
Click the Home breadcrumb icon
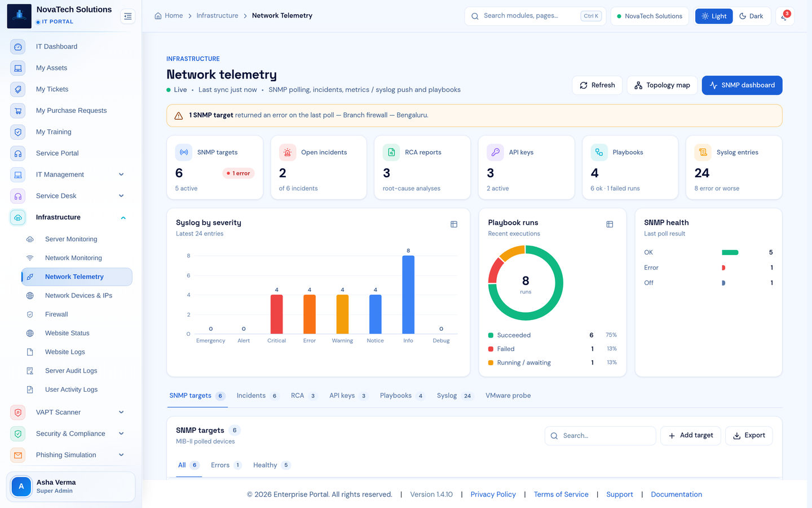pos(158,16)
